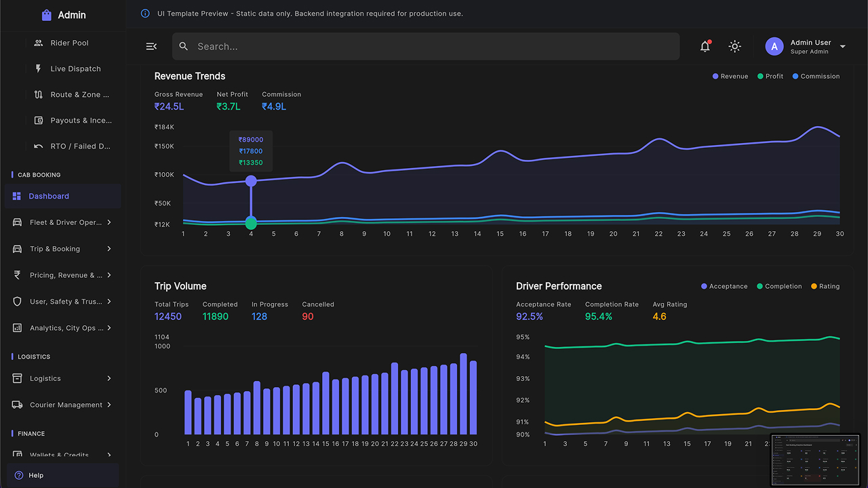Click the User, Safety shield icon

pyautogui.click(x=17, y=302)
